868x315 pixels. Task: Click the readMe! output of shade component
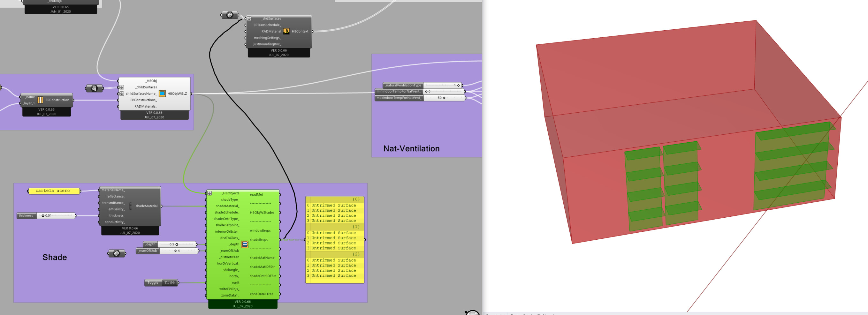pyautogui.click(x=256, y=194)
